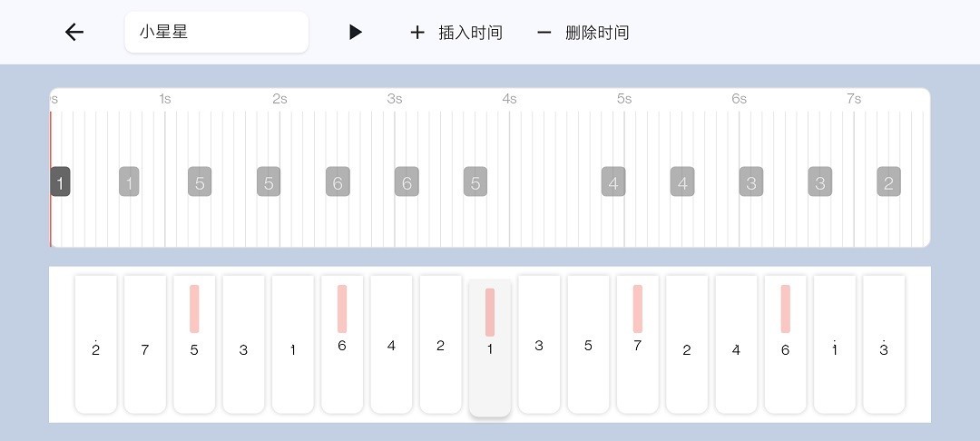Play the 小星星 song

pyautogui.click(x=356, y=33)
